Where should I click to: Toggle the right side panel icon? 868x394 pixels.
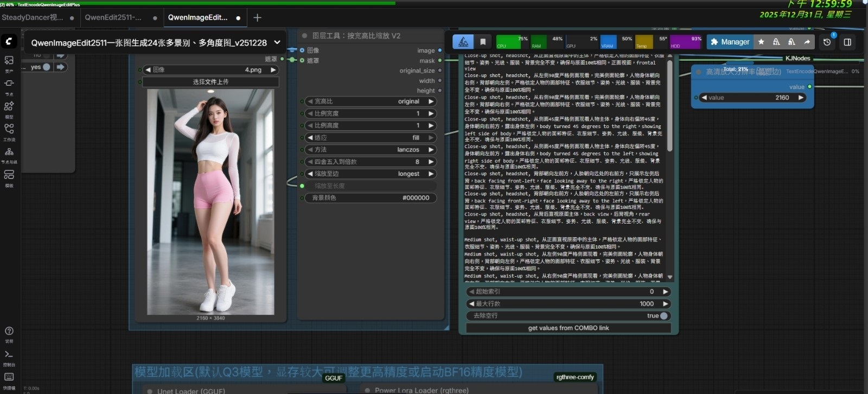(x=847, y=42)
